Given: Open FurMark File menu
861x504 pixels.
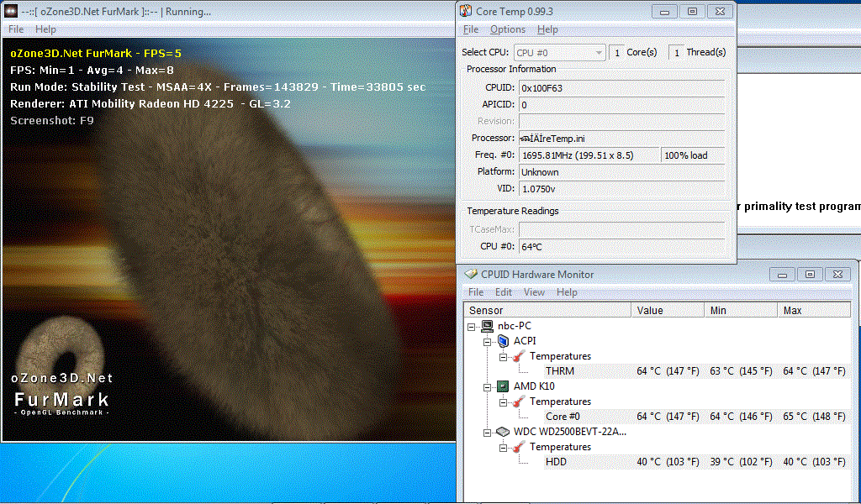Looking at the screenshot, I should (16, 29).
